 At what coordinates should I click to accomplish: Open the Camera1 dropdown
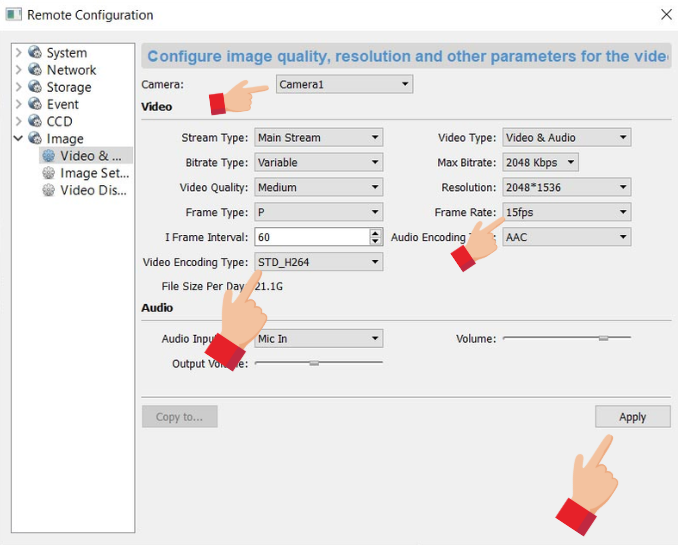[344, 85]
